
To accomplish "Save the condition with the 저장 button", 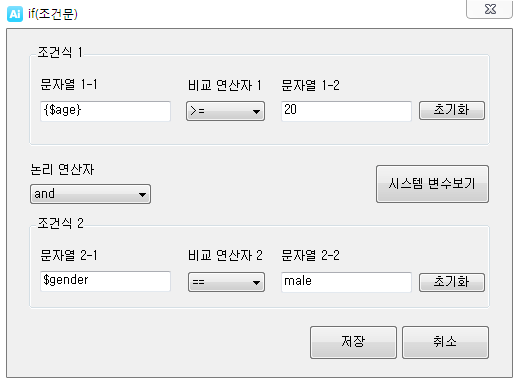I will (x=353, y=342).
